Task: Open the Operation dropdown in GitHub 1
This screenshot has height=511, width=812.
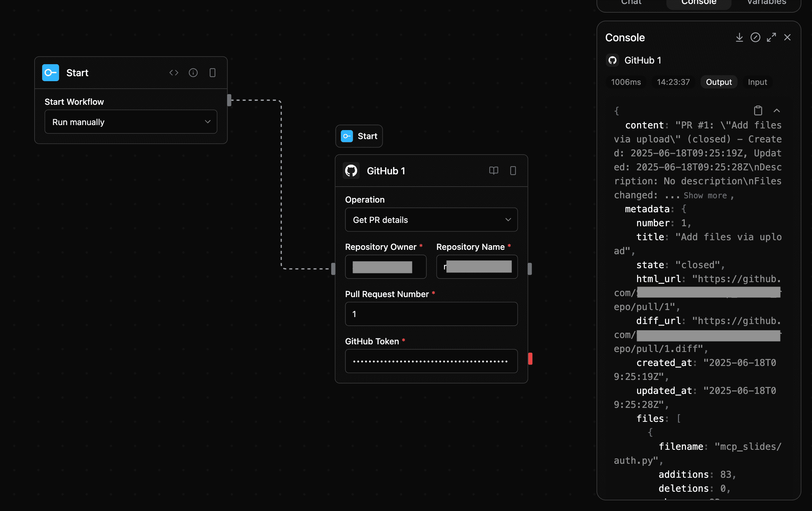Action: tap(431, 220)
